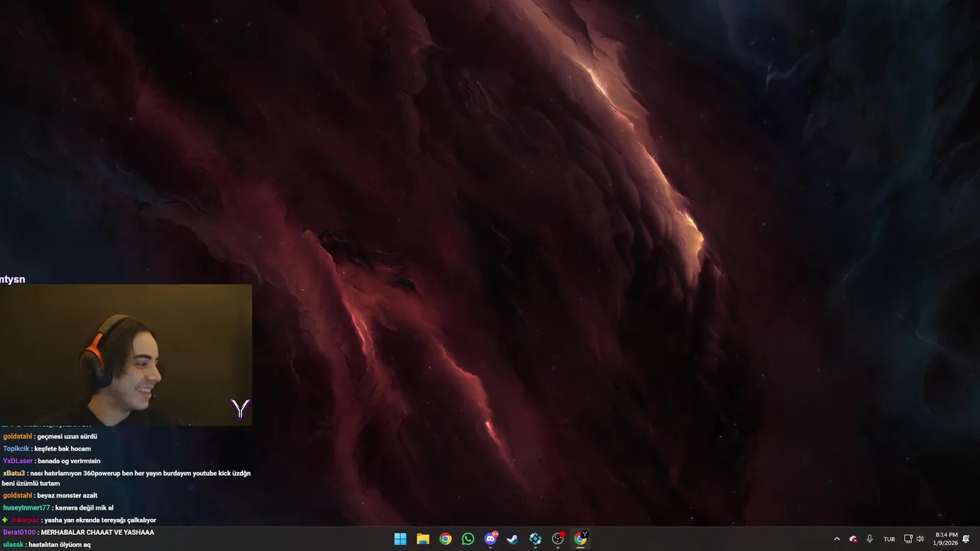Open Discord with the notification badge
The width and height of the screenshot is (980, 551).
click(491, 539)
